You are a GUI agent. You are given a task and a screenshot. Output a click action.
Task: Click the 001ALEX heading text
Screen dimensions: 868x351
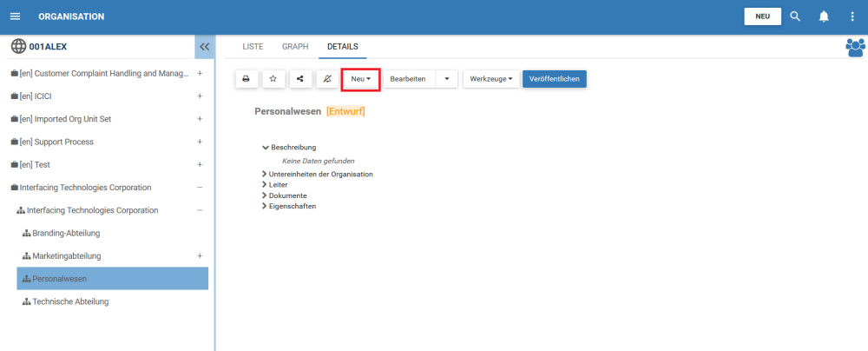(48, 47)
